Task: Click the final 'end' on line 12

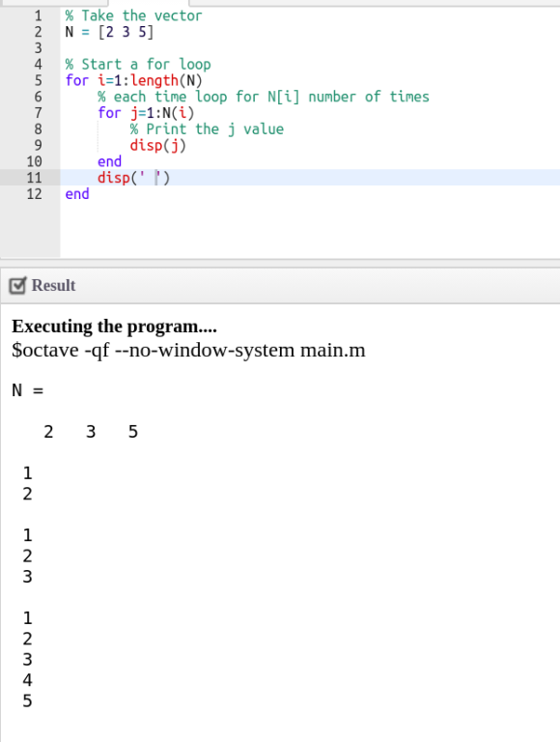Action: (77, 194)
